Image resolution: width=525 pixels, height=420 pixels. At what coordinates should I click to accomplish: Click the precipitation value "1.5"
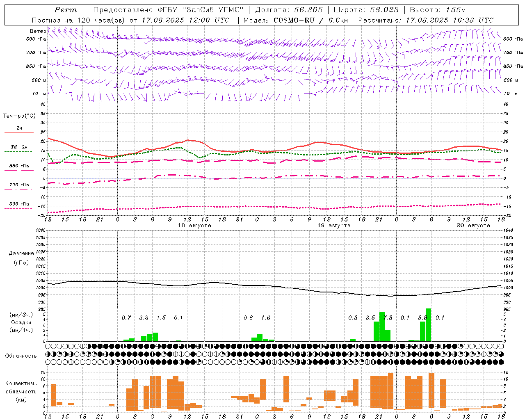coord(161,317)
